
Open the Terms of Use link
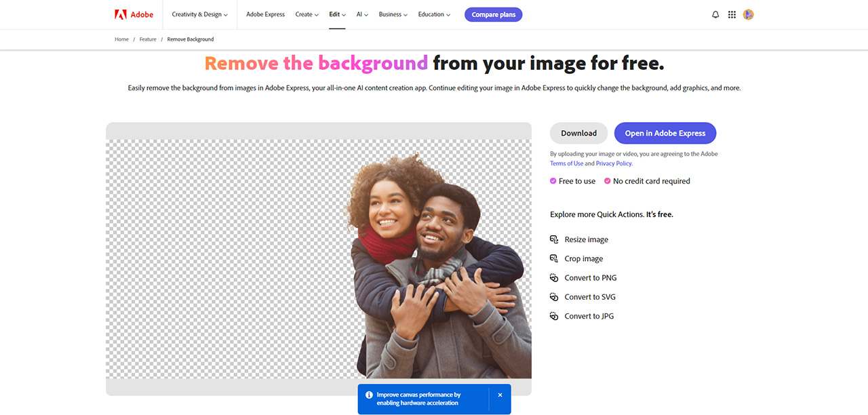(567, 163)
